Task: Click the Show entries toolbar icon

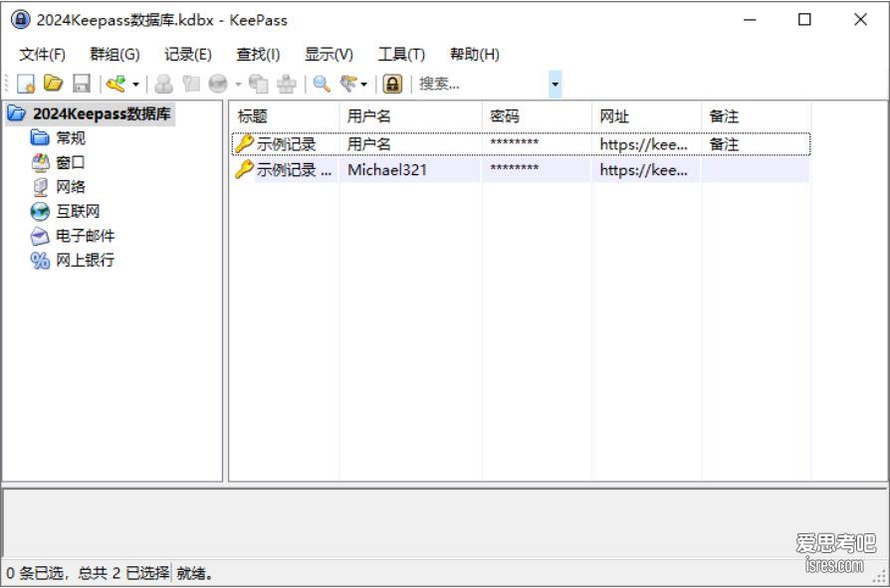Action: [348, 84]
